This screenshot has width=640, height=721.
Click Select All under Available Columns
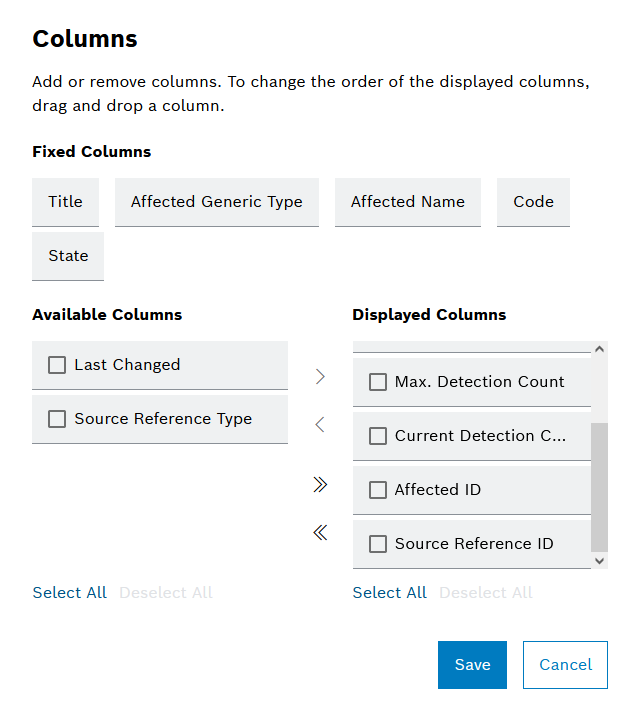(x=69, y=593)
